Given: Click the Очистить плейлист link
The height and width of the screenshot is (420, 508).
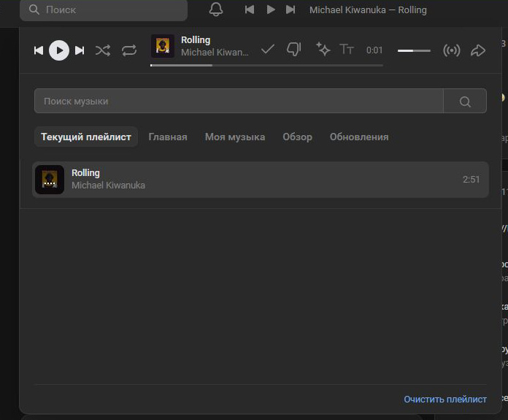Looking at the screenshot, I should tap(445, 399).
